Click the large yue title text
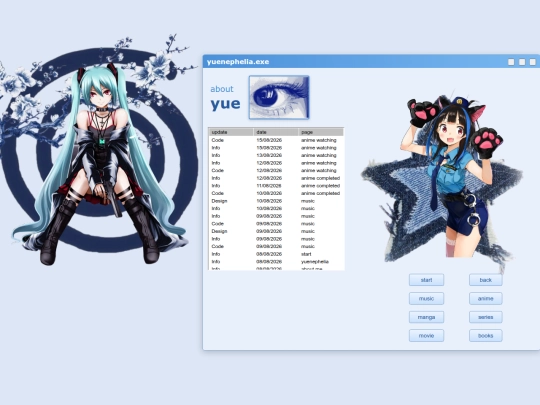The width and height of the screenshot is (540, 405). 225,104
